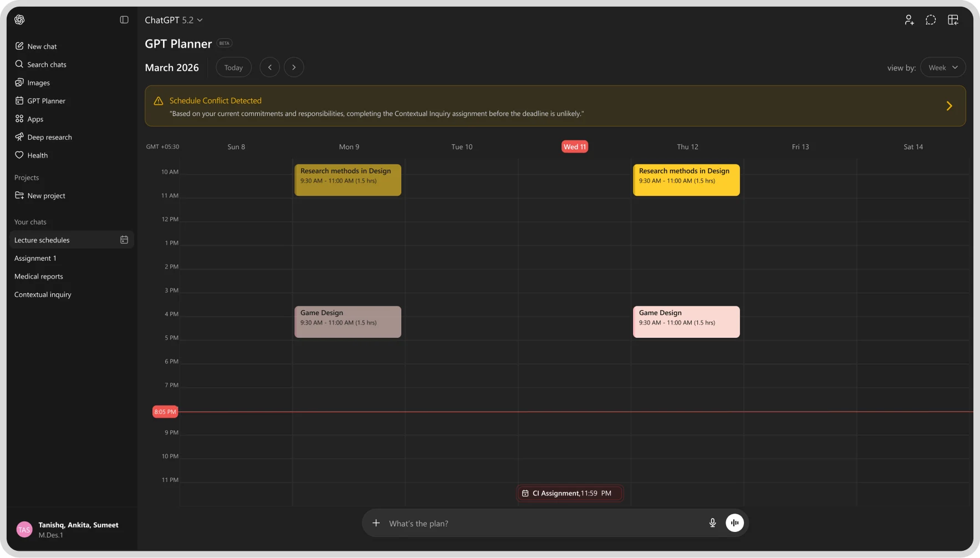This screenshot has height=558, width=980.
Task: Select the Wed 11 day header
Action: [x=575, y=147]
